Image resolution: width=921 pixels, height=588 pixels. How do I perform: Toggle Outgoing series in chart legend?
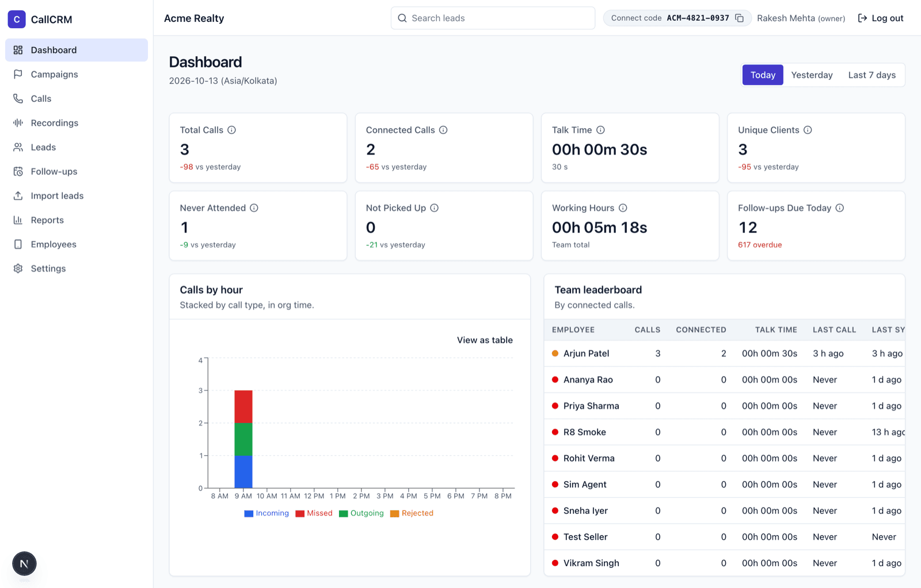pyautogui.click(x=361, y=513)
